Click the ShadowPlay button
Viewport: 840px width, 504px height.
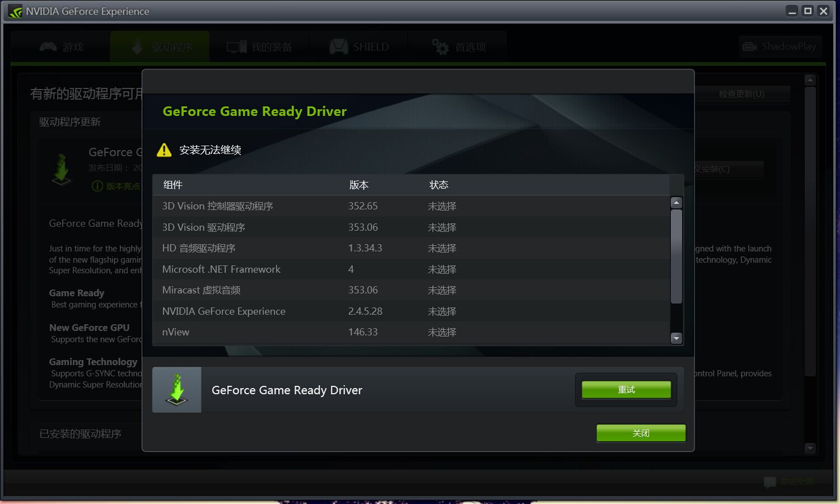[780, 46]
